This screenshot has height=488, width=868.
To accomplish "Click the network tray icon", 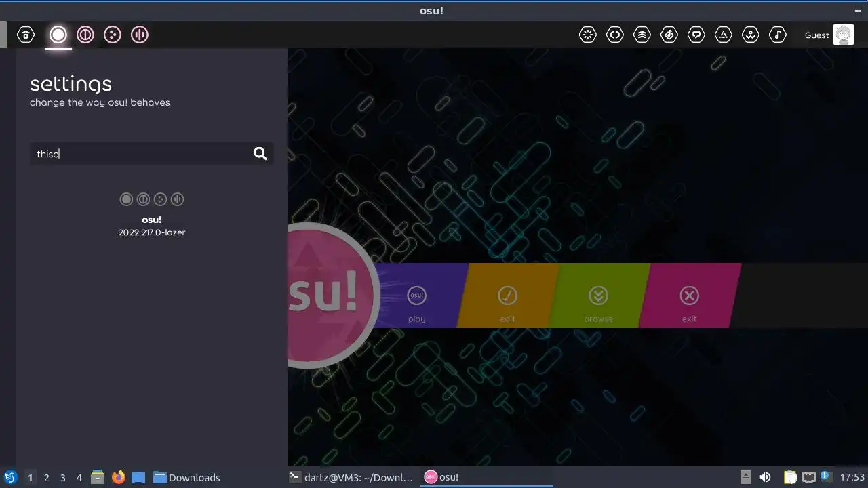I will pyautogui.click(x=808, y=477).
